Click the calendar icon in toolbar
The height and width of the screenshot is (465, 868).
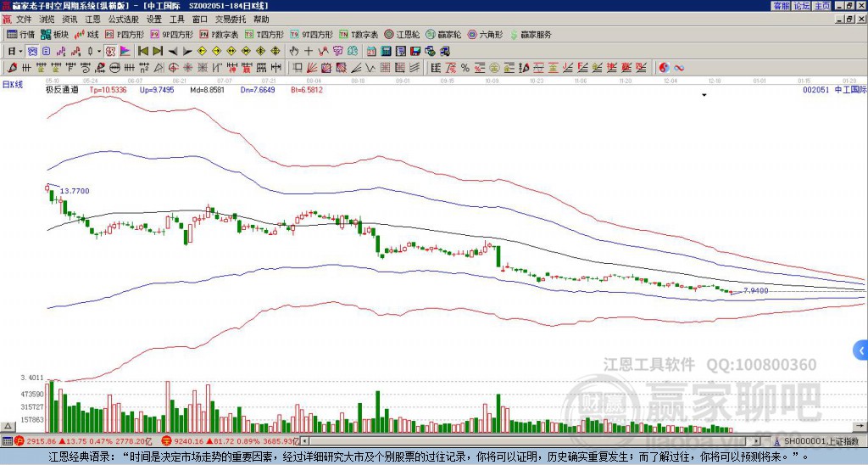371,52
